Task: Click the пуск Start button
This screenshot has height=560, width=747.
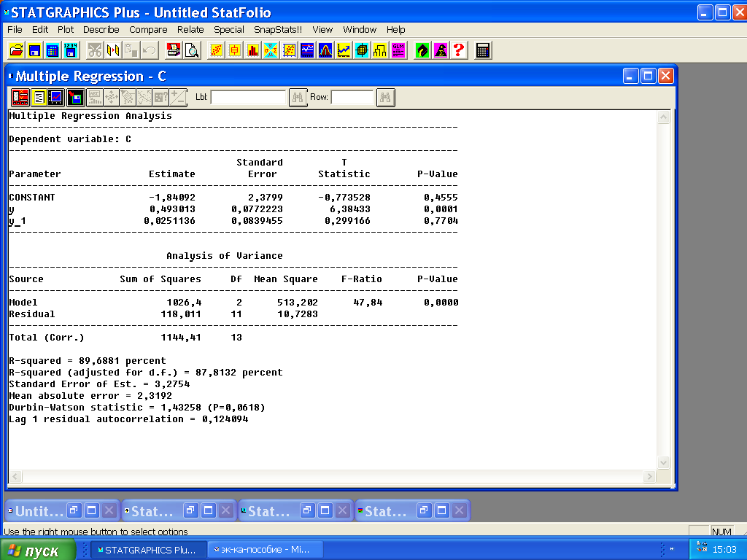Action: click(x=37, y=550)
